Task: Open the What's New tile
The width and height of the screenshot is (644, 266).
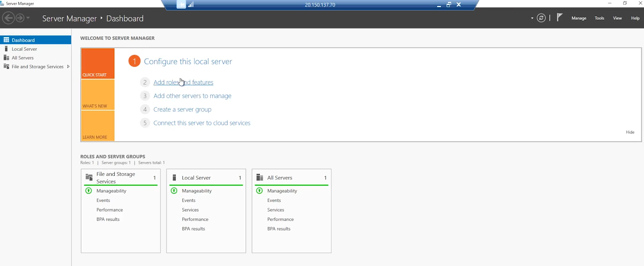Action: pos(98,95)
